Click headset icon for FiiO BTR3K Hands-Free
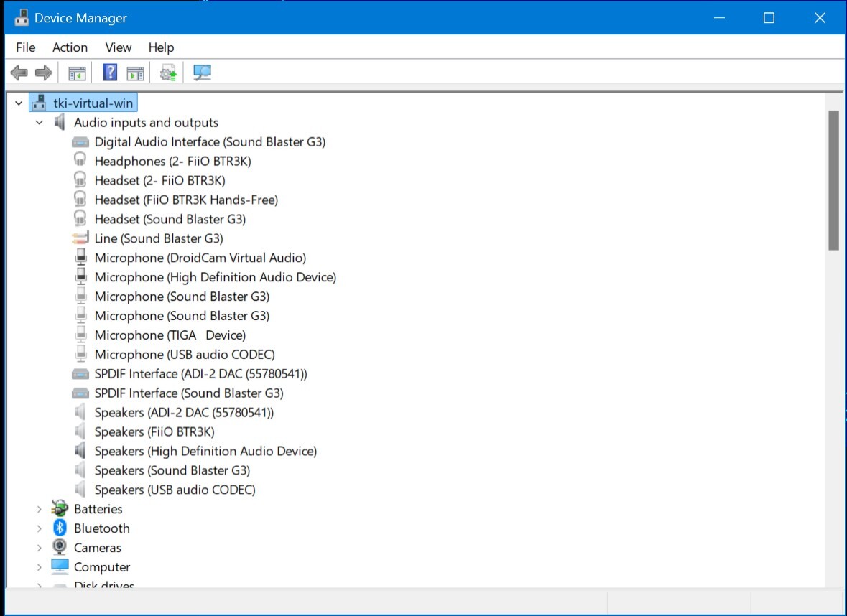This screenshot has height=616, width=847. 80,199
